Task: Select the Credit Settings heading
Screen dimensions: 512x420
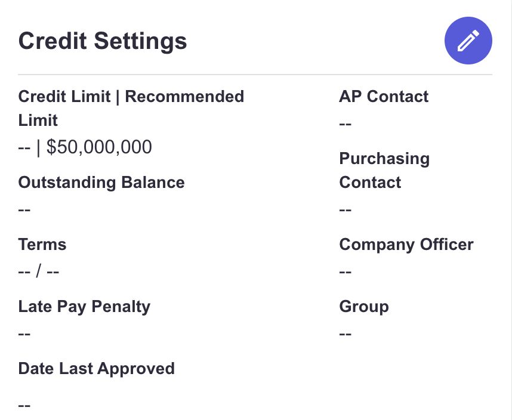Action: coord(103,41)
